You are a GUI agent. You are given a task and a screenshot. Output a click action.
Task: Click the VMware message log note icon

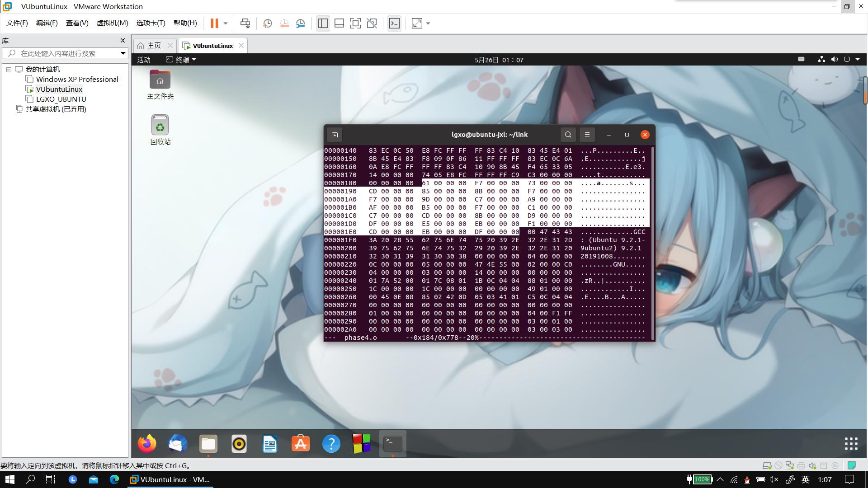tap(852, 465)
